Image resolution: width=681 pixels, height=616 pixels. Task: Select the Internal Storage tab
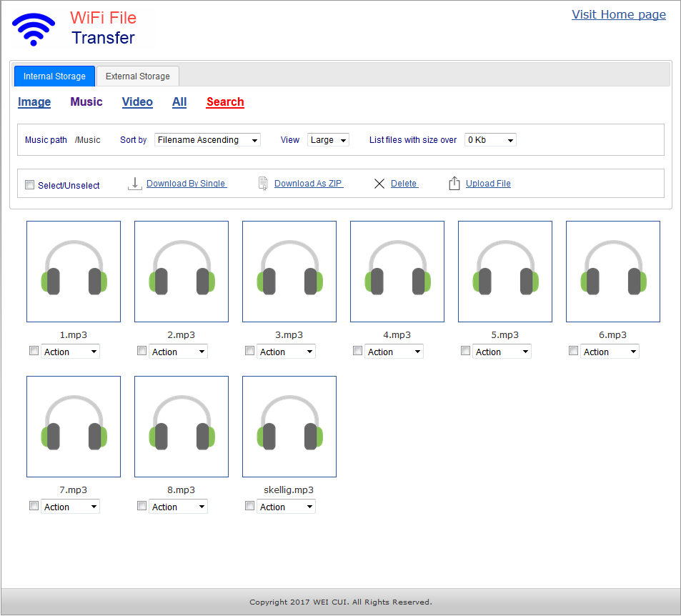click(x=54, y=76)
